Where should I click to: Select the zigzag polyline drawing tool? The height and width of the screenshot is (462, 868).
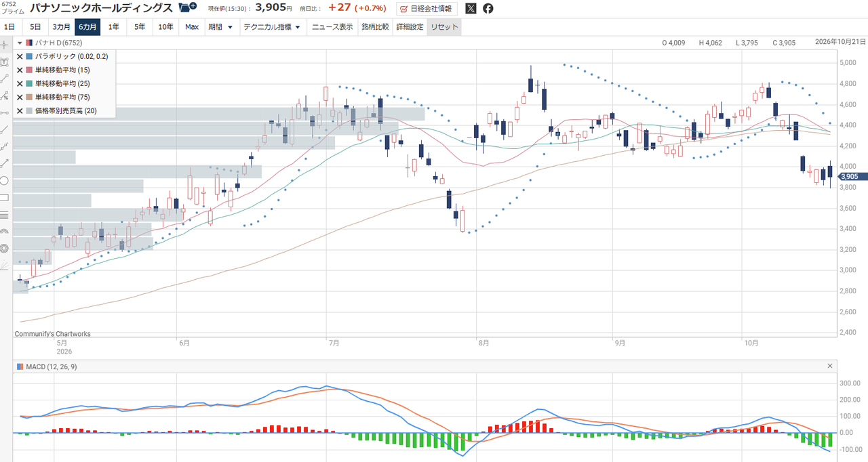5,146
